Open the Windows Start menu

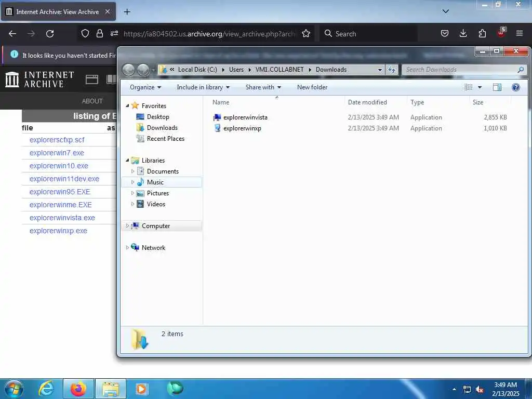coord(14,389)
